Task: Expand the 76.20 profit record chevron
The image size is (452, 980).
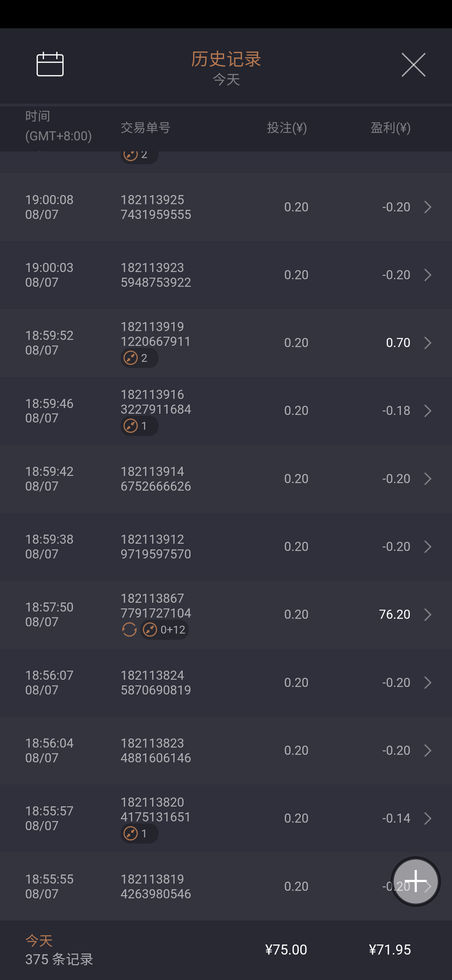Action: [428, 614]
